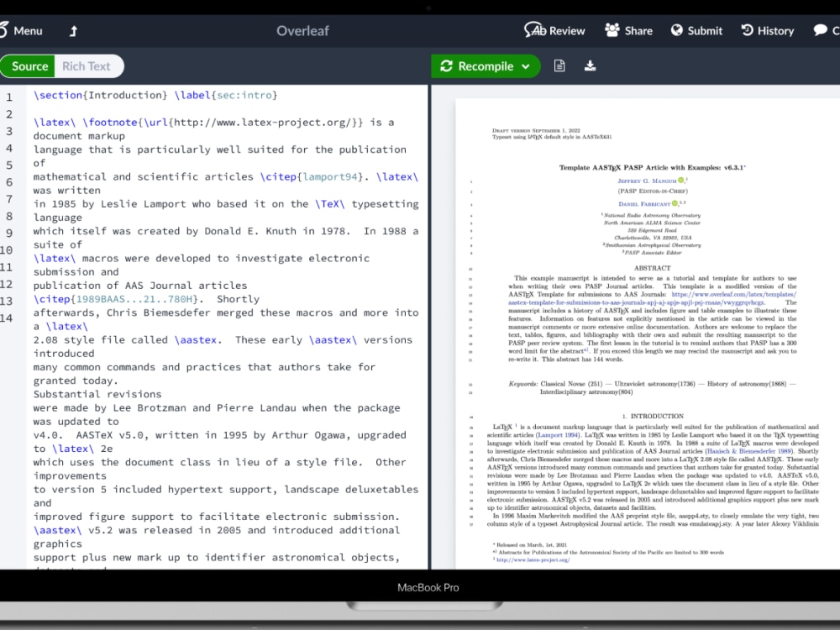Download the compiled PDF
The height and width of the screenshot is (630, 840).
(590, 65)
